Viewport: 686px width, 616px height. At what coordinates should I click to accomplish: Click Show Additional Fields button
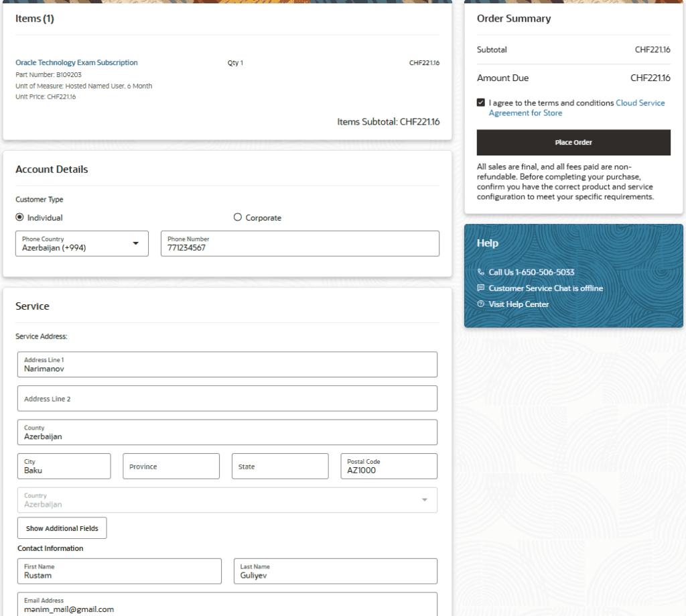(62, 528)
